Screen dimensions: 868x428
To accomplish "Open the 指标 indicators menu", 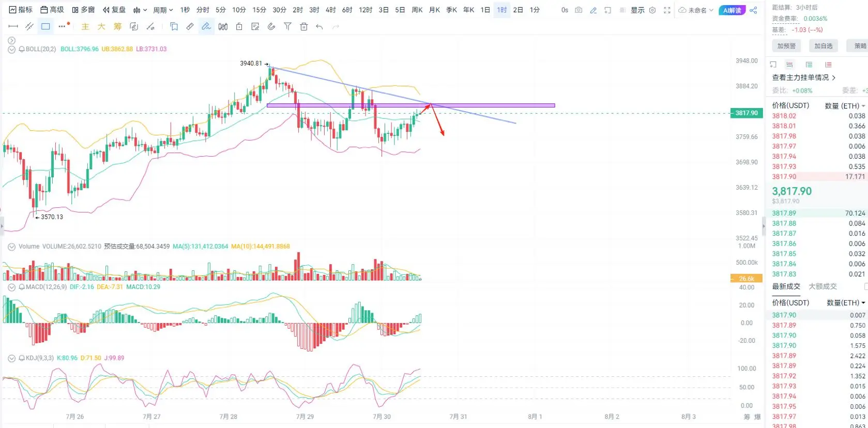I will (21, 10).
